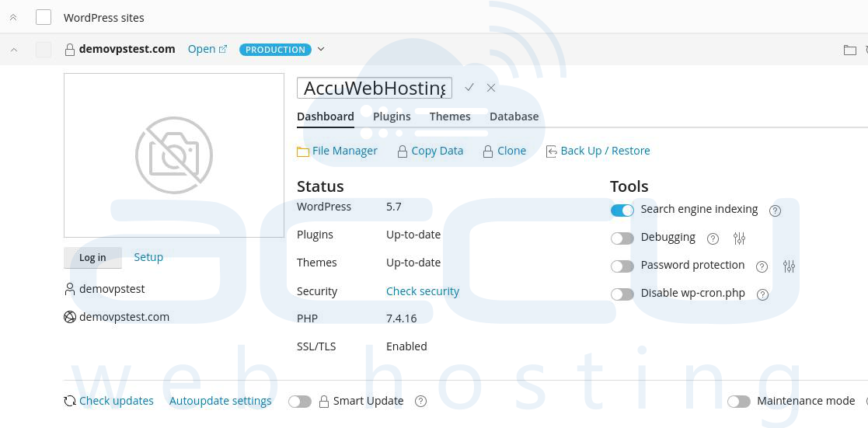Switch to the Database tab

[x=514, y=117]
